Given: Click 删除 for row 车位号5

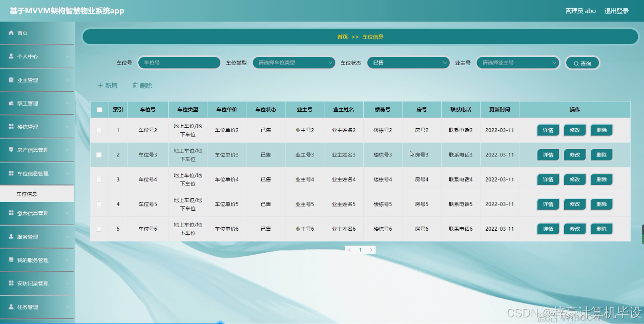Looking at the screenshot, I should (x=601, y=204).
